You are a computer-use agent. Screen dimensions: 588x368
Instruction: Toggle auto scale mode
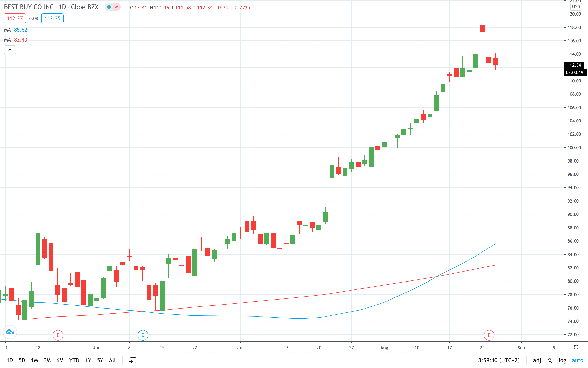(578, 360)
